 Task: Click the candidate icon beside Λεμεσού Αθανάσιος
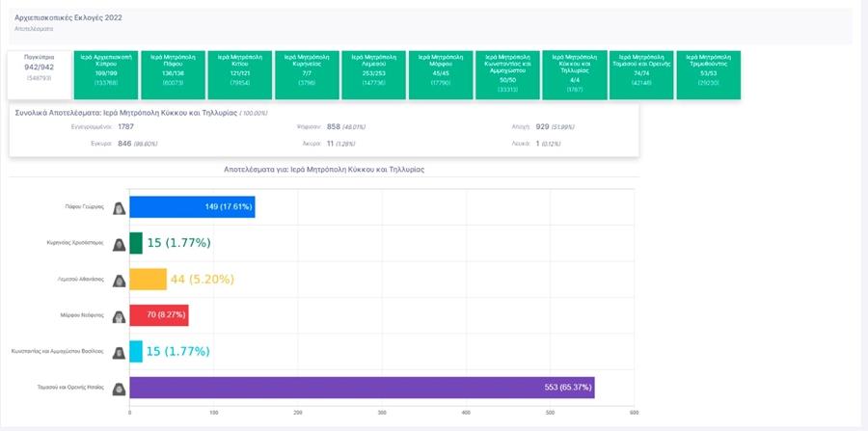(x=120, y=280)
